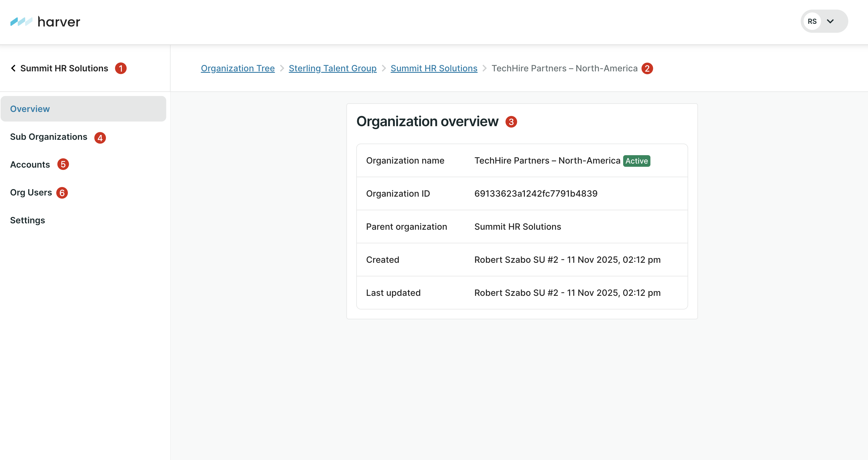Expand the user menu dropdown arrow
The image size is (868, 460).
pos(830,21)
